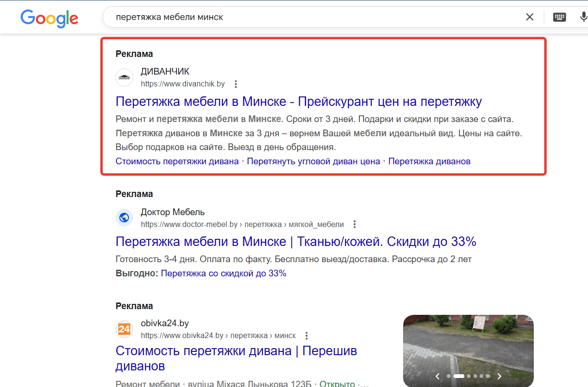Open three-dot menu for obivka24.by ad

coord(307,336)
